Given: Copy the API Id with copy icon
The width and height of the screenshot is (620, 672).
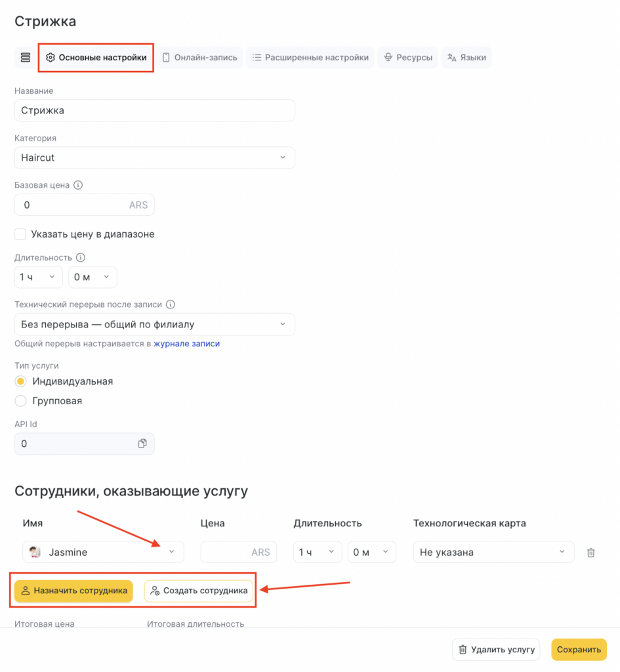Looking at the screenshot, I should (x=142, y=444).
